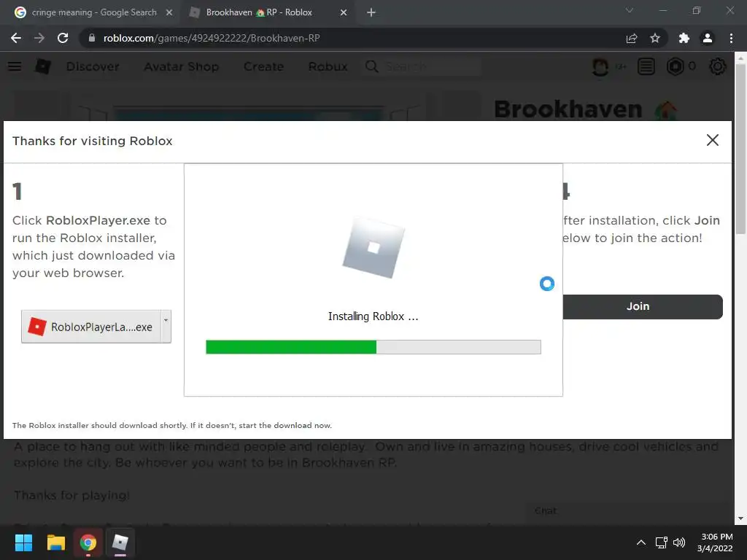Screen dimensions: 747x560
Task: Click the start the download now text
Action: click(285, 425)
